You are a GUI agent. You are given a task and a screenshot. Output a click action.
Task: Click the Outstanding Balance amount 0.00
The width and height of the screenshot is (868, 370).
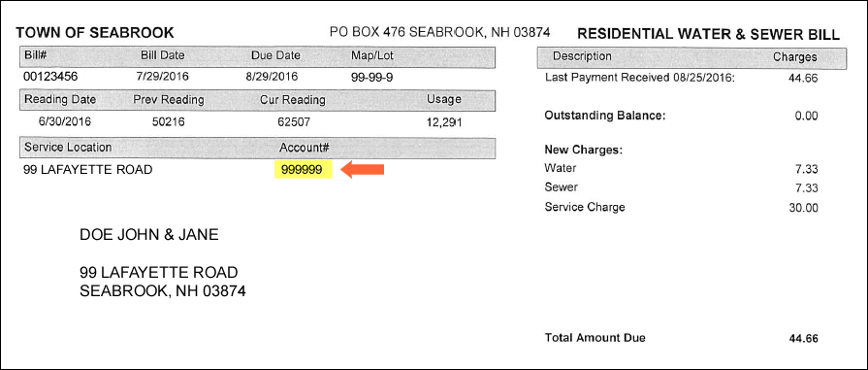(x=806, y=117)
